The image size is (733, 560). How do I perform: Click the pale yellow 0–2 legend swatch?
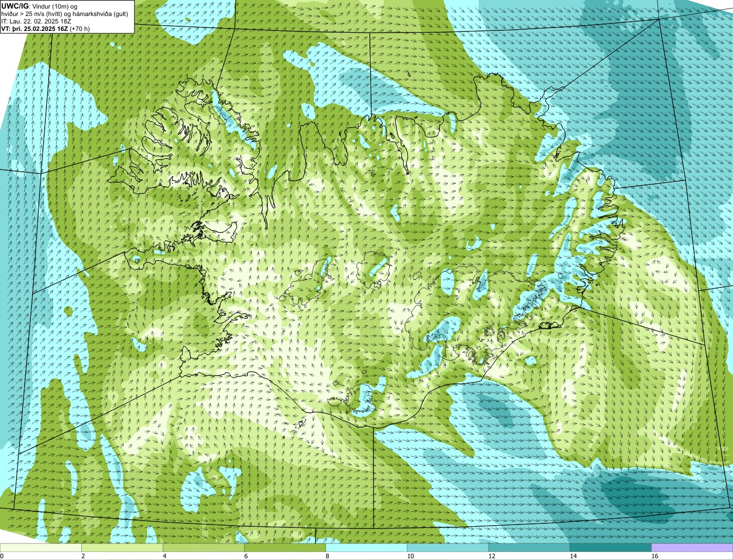coord(41,548)
